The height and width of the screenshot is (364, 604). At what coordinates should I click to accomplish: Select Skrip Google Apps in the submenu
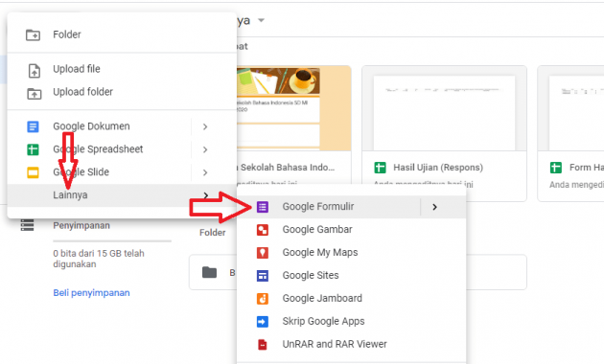click(x=351, y=321)
